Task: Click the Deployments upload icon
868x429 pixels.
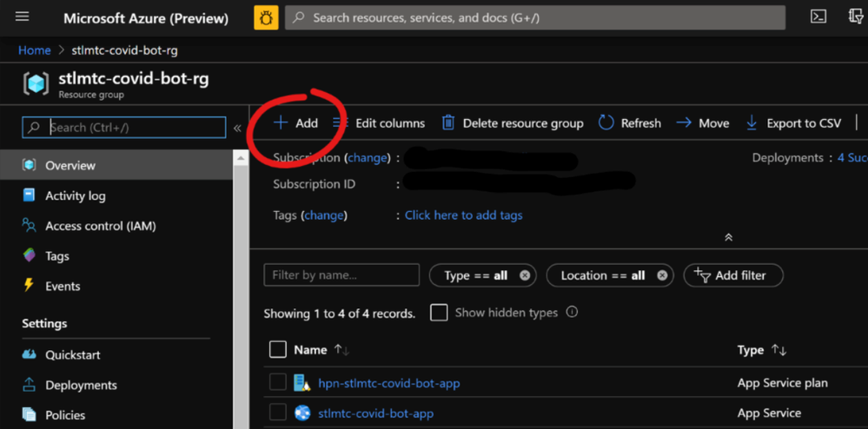Action: point(29,384)
